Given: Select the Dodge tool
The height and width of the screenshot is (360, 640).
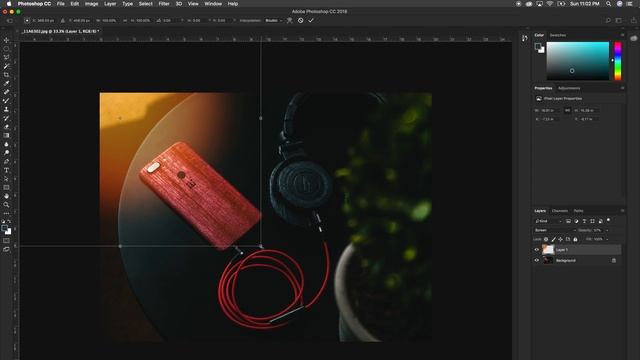Looking at the screenshot, I should (x=6, y=153).
